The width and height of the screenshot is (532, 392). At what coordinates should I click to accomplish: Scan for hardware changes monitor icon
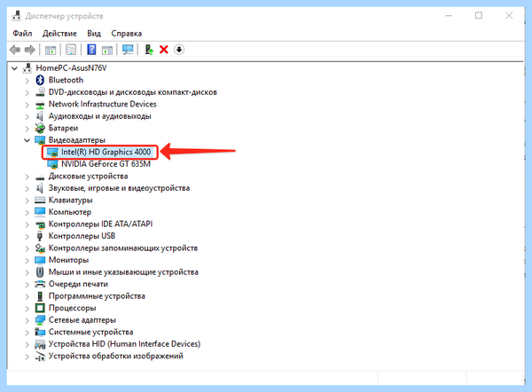[x=128, y=50]
